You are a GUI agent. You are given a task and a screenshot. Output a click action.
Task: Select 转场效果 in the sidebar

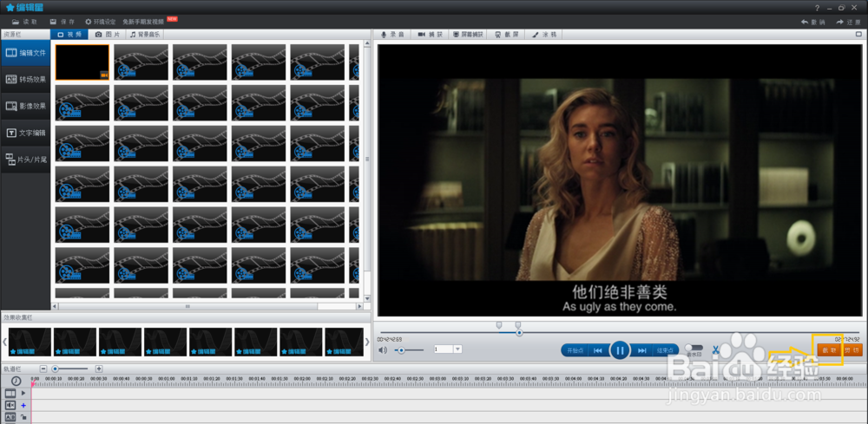(25, 79)
